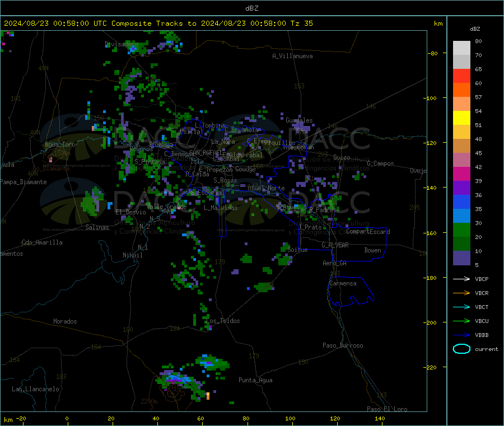This screenshot has width=504, height=426.
Task: Click the 'Cda_Amarilla' map label
Action: point(42,242)
